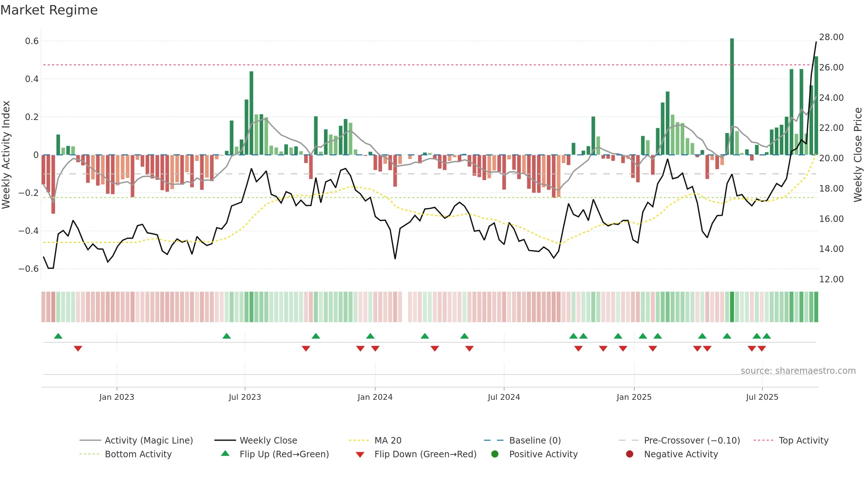Click the green flip-up triangle just before Jul 2023
Image resolution: width=868 pixels, height=488 pixels.
(x=227, y=336)
